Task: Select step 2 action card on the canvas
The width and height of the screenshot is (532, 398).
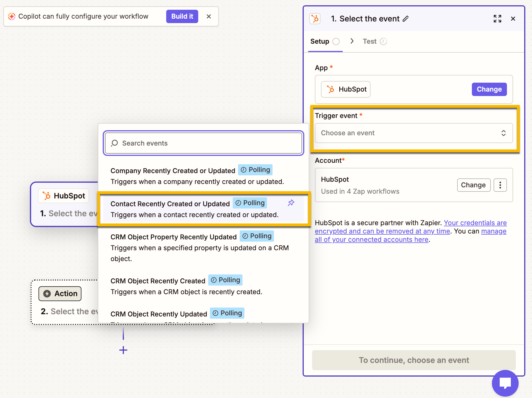Action: [x=65, y=303]
